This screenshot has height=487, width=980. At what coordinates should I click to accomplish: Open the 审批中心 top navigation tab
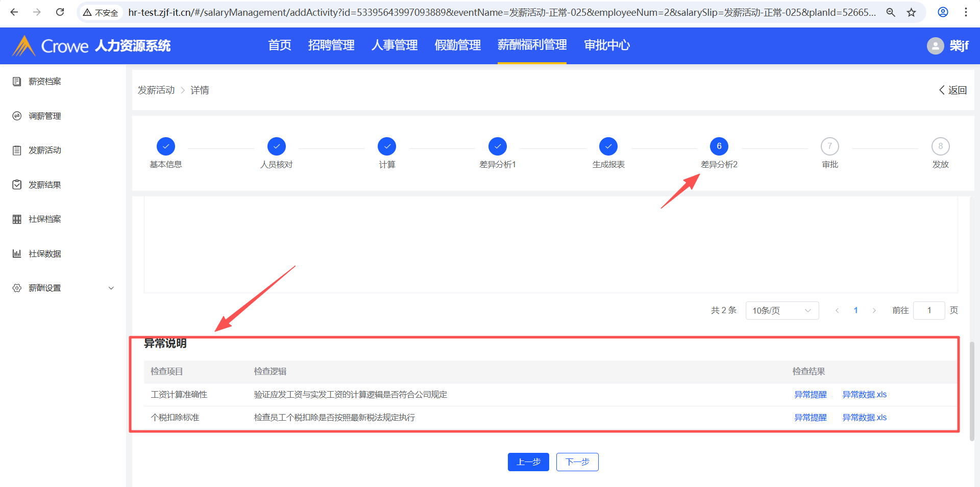pos(607,45)
